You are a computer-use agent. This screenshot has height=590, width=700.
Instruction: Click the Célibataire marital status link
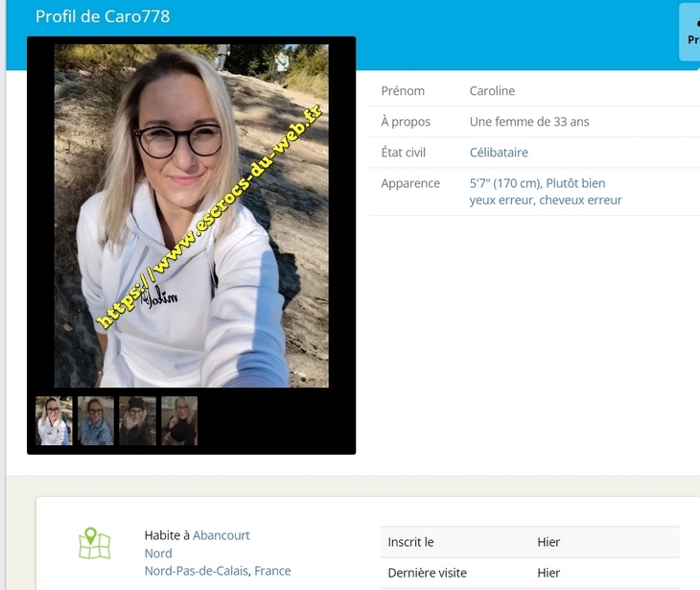[499, 153]
